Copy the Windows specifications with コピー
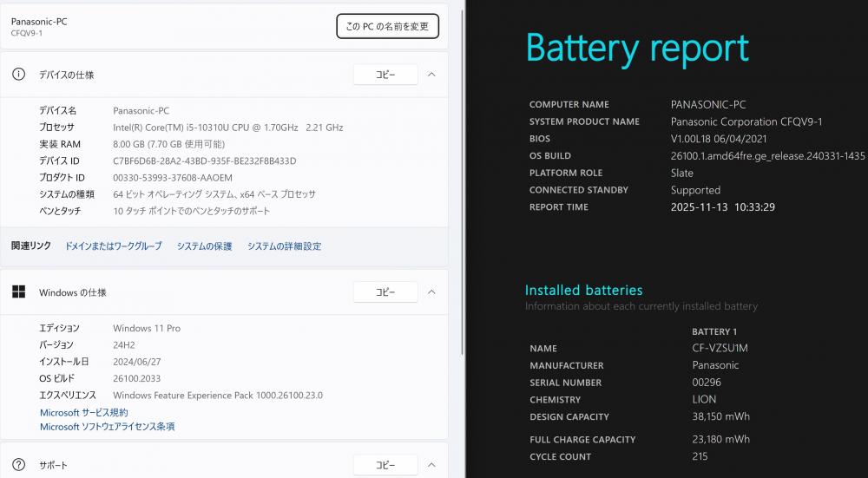Image resolution: width=868 pixels, height=478 pixels. [x=385, y=292]
